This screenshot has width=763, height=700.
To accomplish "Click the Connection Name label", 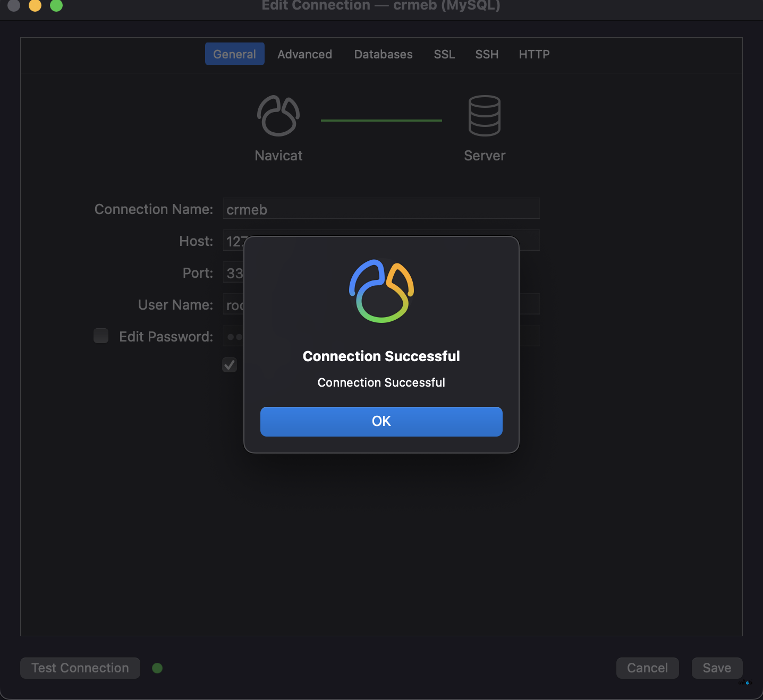I will [154, 209].
